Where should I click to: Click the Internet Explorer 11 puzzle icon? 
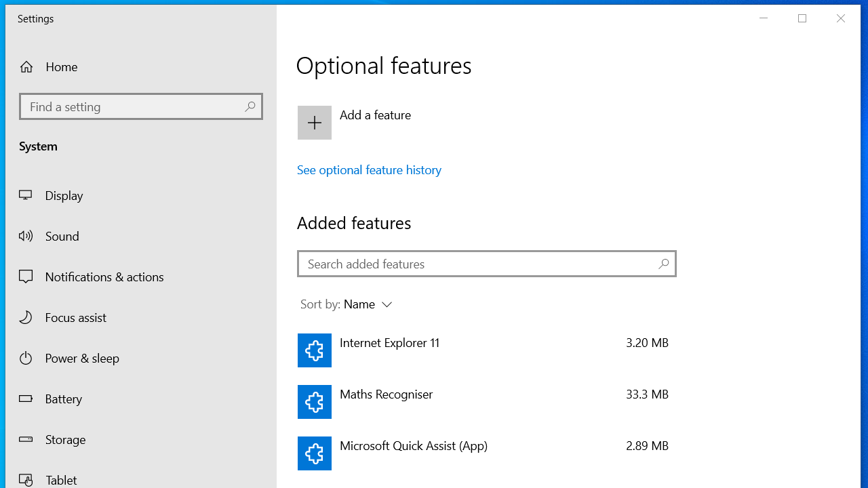click(315, 350)
